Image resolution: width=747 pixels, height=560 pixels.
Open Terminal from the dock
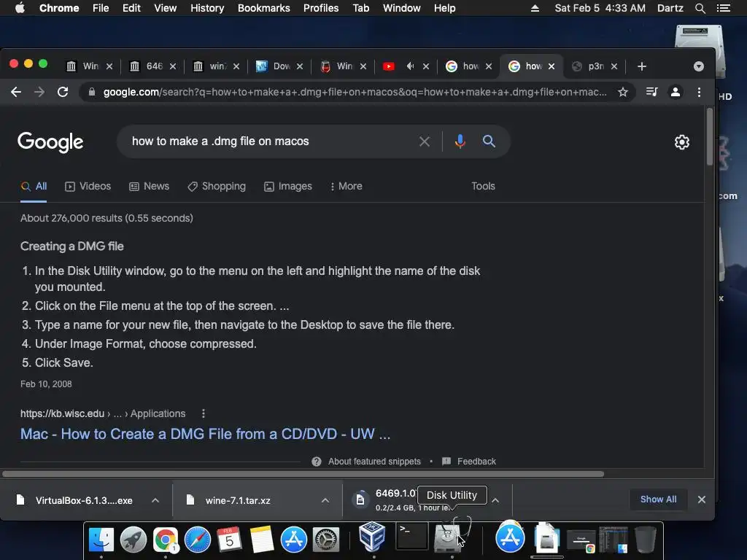coord(411,536)
